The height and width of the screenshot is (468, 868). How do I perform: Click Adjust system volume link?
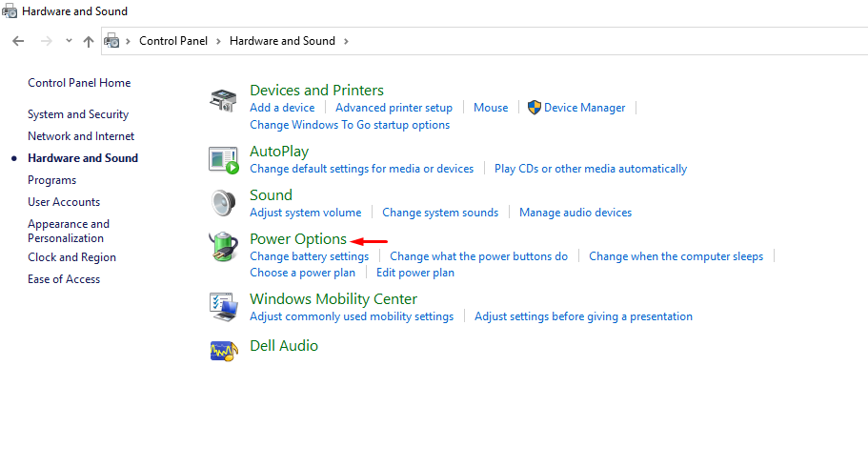306,213
